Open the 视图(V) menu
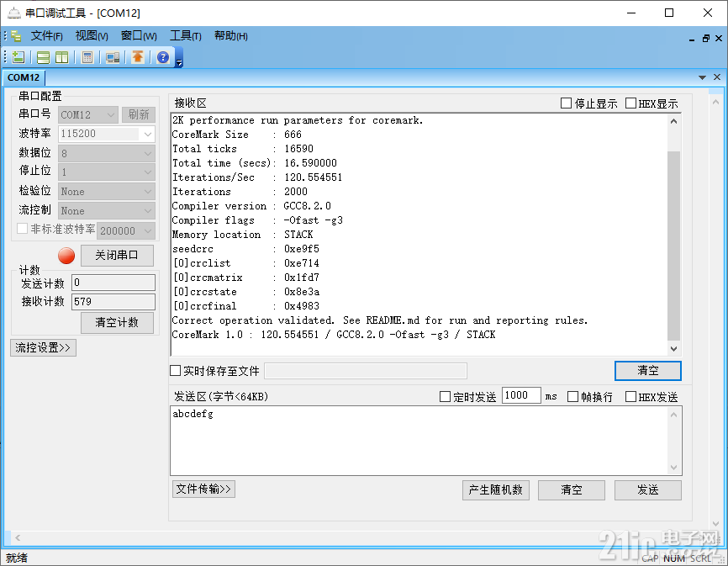The width and height of the screenshot is (728, 566). click(92, 36)
